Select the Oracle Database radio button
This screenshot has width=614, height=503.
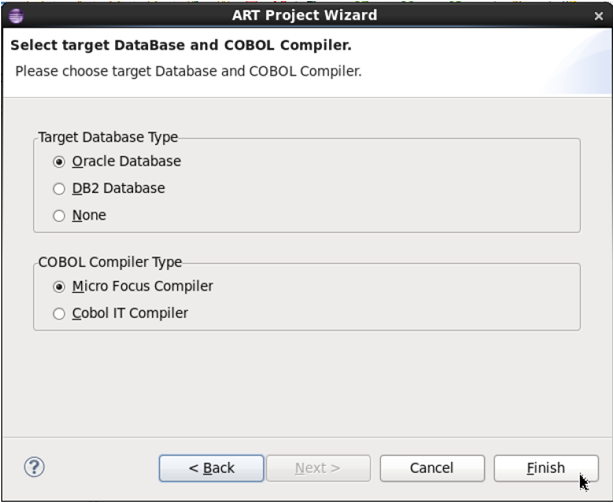point(59,161)
